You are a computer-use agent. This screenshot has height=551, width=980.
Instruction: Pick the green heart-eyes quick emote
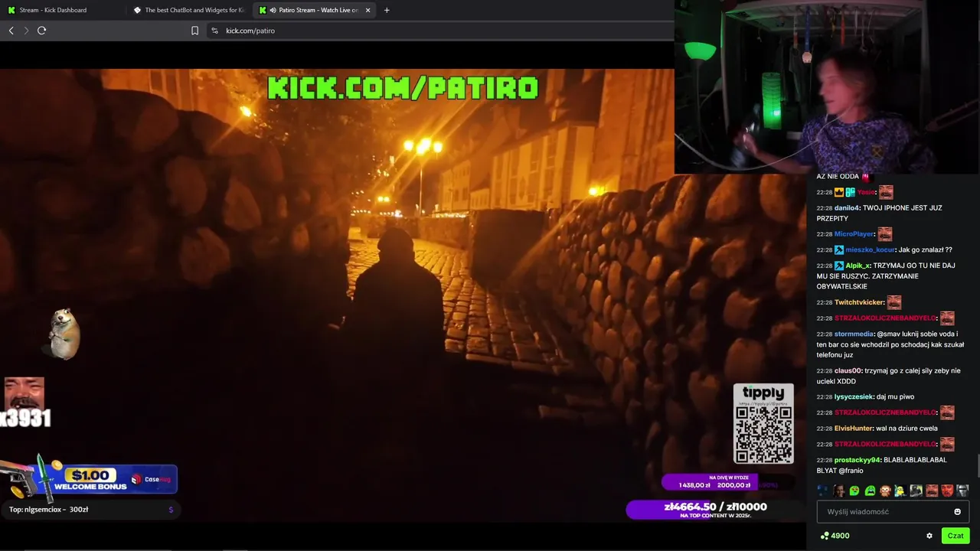point(854,491)
